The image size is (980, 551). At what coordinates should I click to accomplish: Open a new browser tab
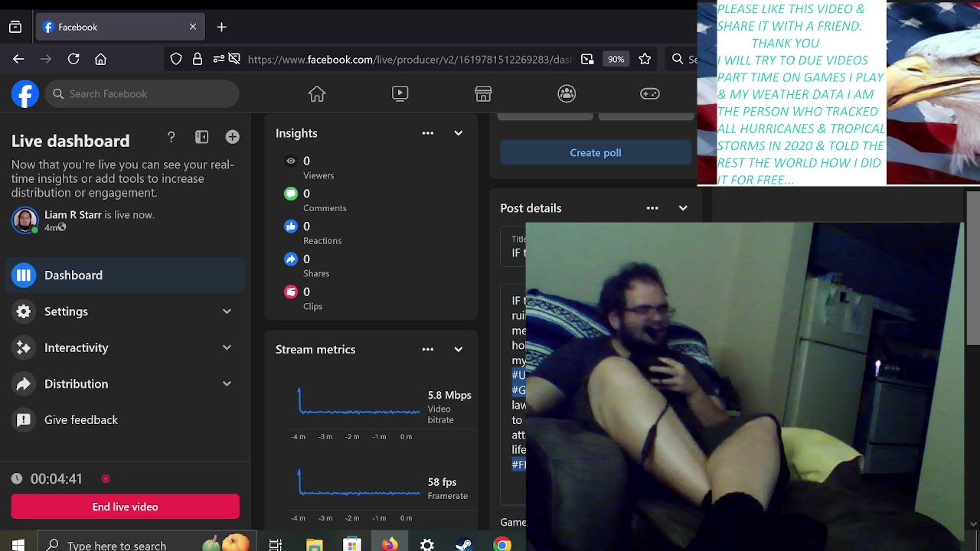tap(222, 27)
